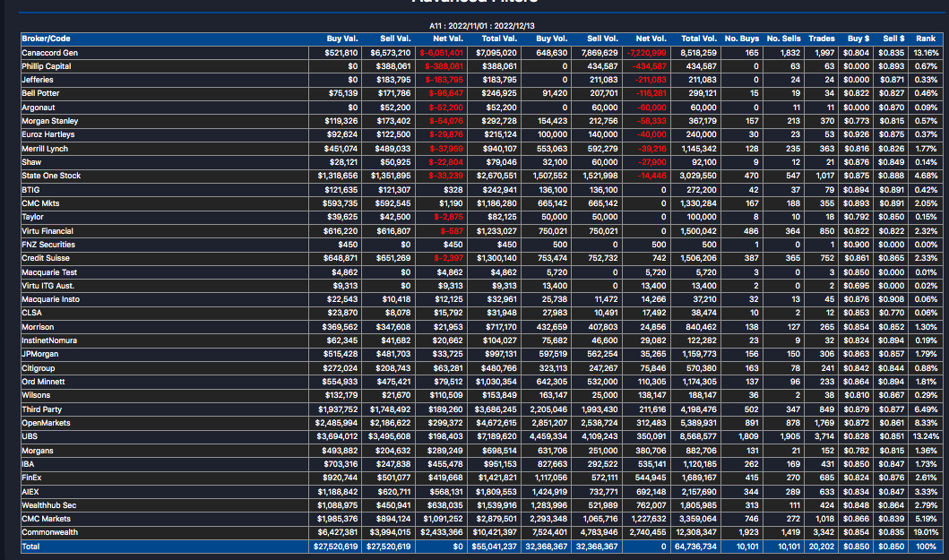Sort table by Broker/Code column header
This screenshot has height=560, width=949.
[x=46, y=39]
